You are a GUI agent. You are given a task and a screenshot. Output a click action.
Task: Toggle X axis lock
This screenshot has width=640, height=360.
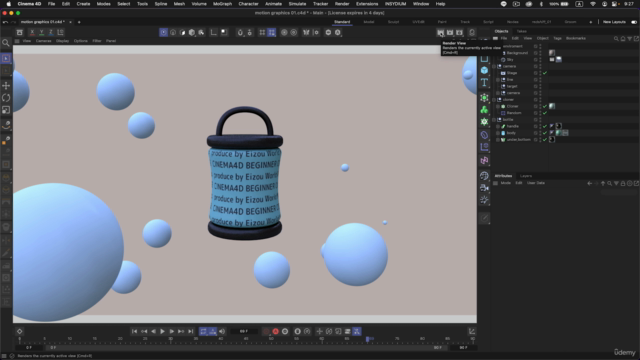pyautogui.click(x=32, y=32)
